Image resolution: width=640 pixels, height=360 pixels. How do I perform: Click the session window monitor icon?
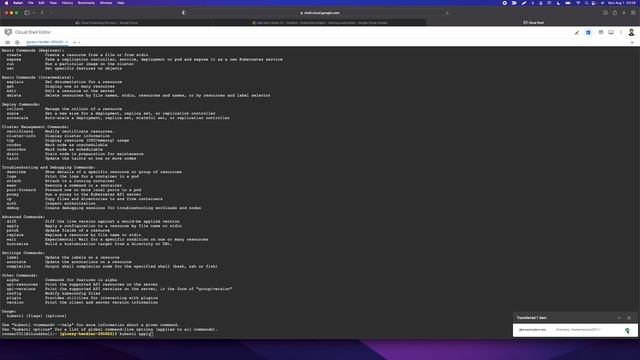(x=611, y=32)
